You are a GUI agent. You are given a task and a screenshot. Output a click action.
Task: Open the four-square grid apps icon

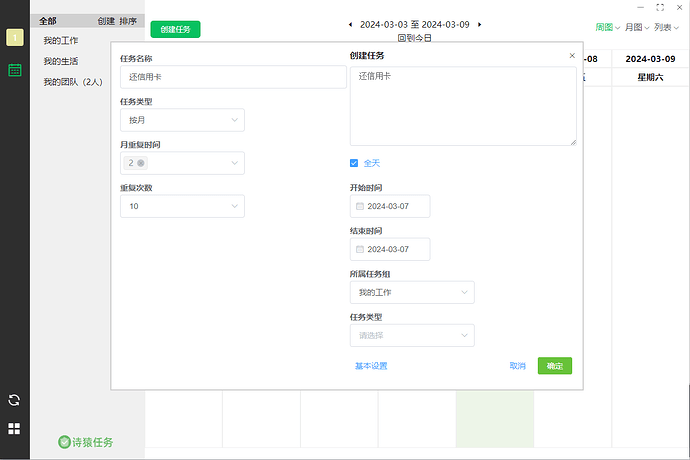(x=14, y=429)
